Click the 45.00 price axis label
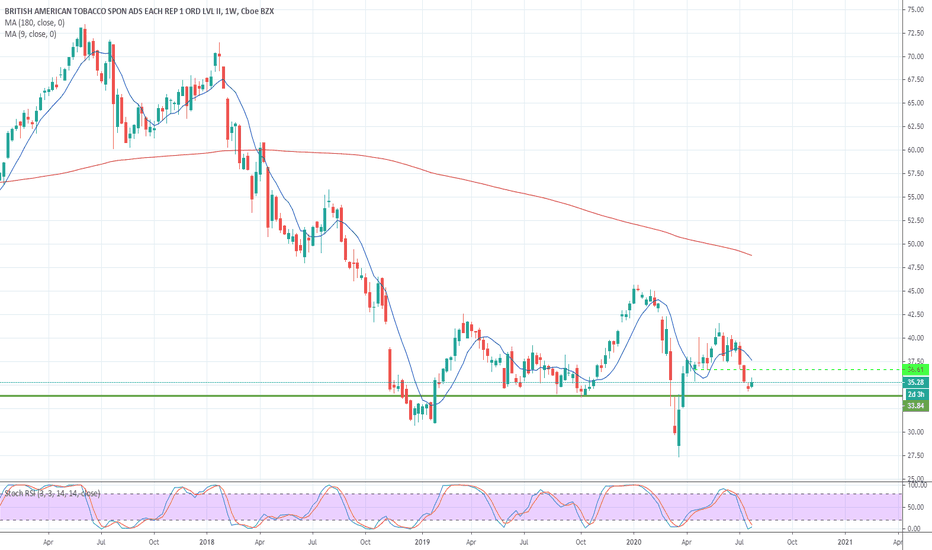932x550 pixels. [x=915, y=291]
